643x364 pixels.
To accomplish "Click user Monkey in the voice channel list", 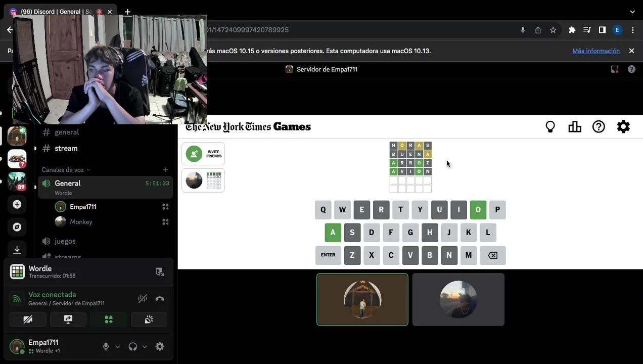I will coord(81,222).
